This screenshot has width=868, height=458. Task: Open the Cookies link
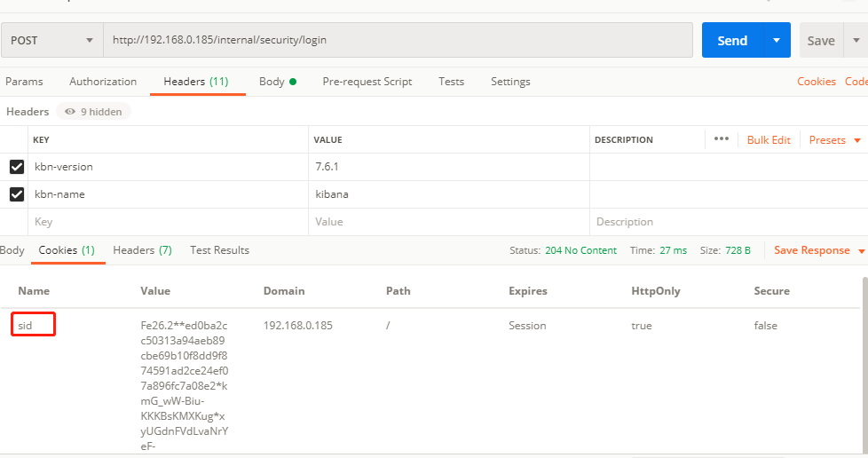tap(817, 82)
